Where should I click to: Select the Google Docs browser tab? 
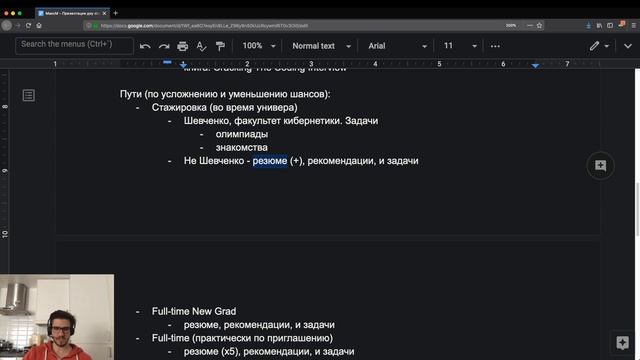coord(72,13)
